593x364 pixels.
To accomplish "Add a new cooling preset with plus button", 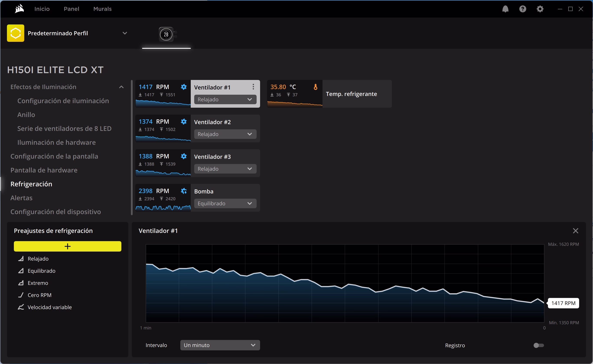I will 67,246.
